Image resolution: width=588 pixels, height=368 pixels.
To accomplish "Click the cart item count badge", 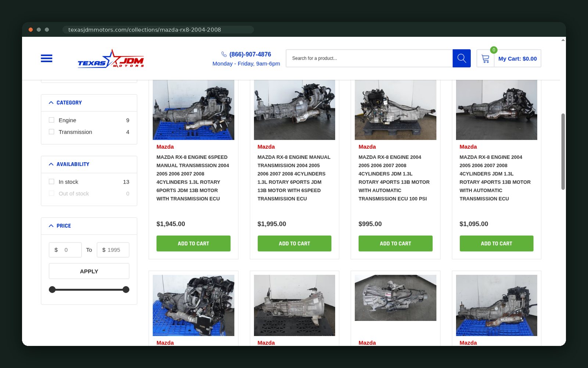I will tap(494, 50).
